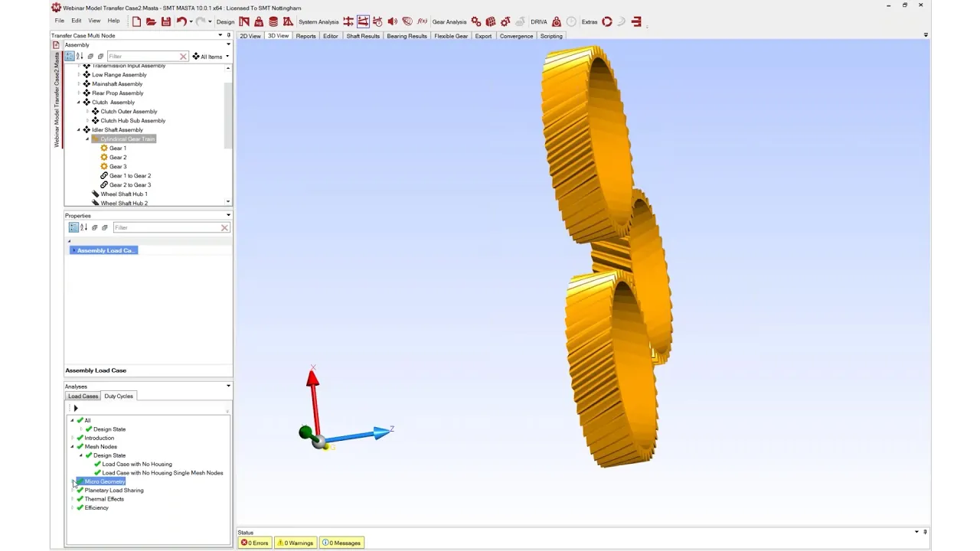The width and height of the screenshot is (980, 551).
Task: Switch to the Duty Cycles tab
Action: (x=119, y=396)
